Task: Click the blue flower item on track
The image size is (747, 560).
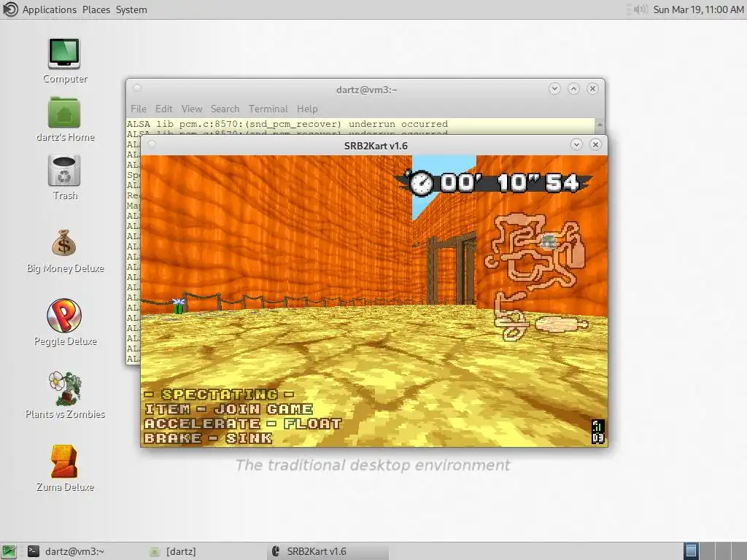Action: click(178, 306)
